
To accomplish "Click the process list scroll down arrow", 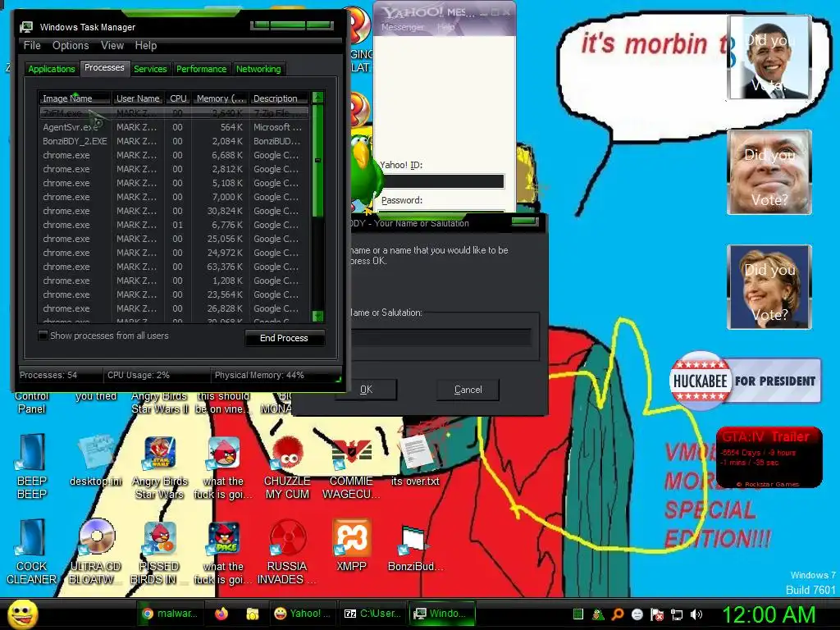I will point(317,316).
